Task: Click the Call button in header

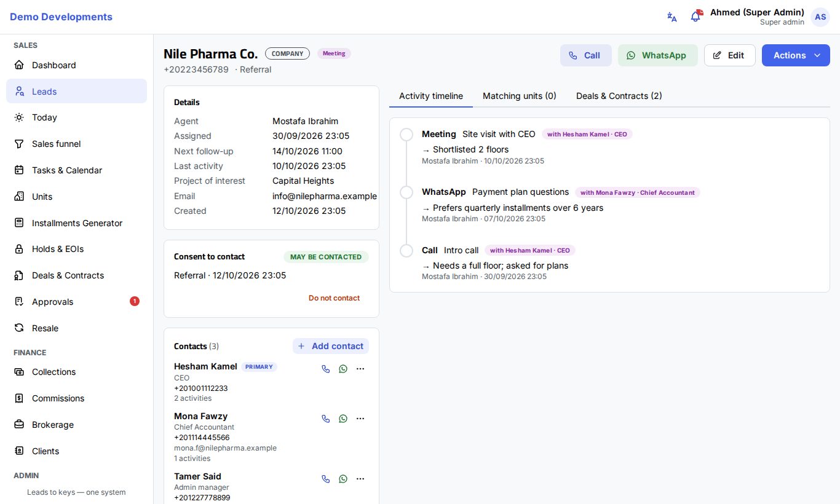Action: click(x=586, y=55)
